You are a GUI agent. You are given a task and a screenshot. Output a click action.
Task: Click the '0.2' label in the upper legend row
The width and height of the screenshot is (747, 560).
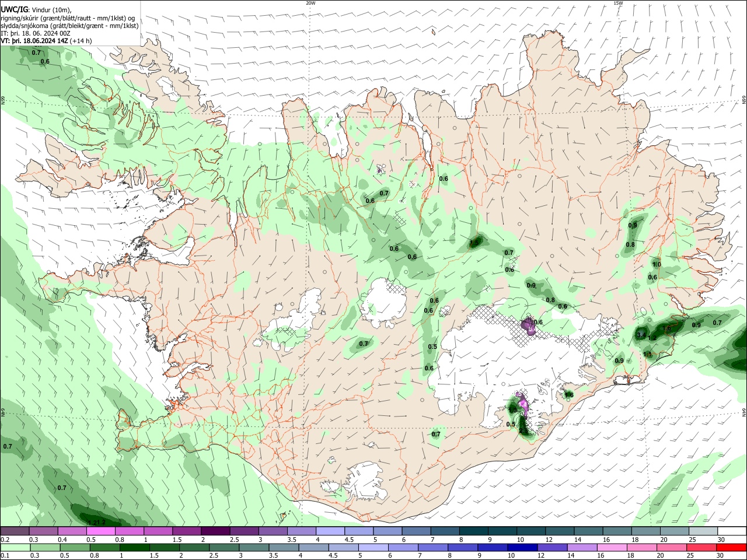coord(5,540)
